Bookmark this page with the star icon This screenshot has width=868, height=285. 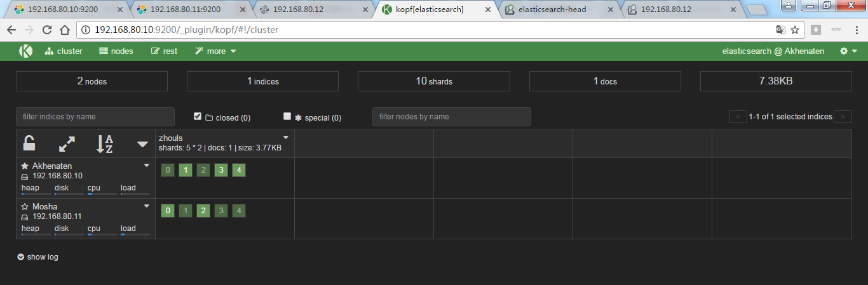tap(794, 30)
